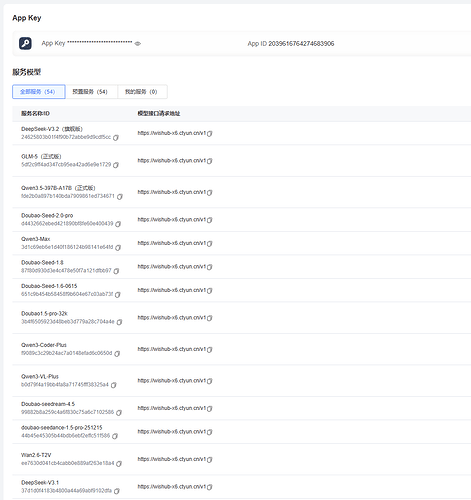The height and width of the screenshot is (500, 471).
Task: Select the DeepSeek-V3.1 service name
Action: 40,483
